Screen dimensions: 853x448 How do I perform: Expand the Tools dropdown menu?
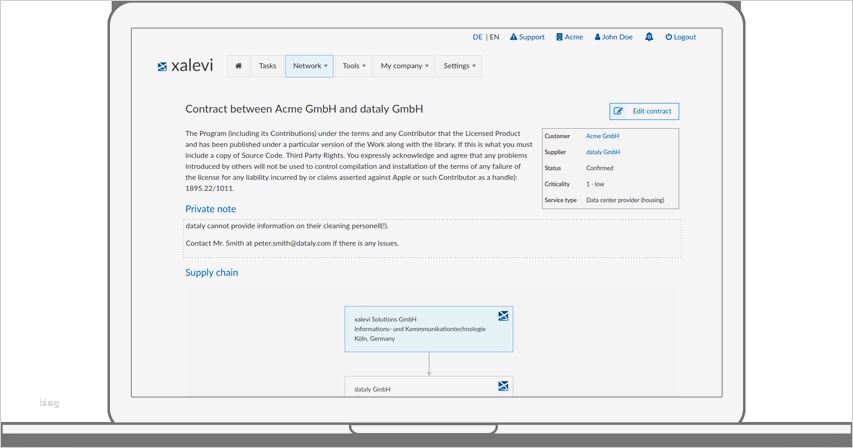coord(354,66)
